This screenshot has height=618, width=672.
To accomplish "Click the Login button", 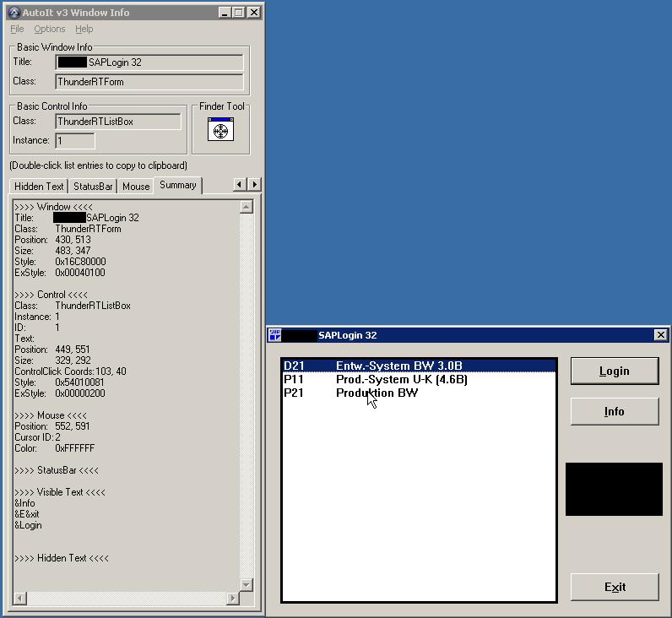I will [x=614, y=371].
